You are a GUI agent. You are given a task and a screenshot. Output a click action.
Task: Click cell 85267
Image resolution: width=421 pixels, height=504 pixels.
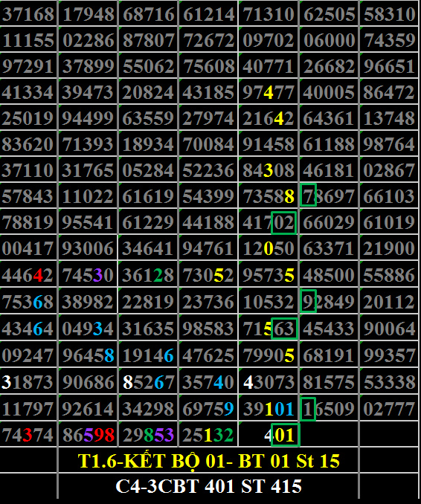[149, 382]
